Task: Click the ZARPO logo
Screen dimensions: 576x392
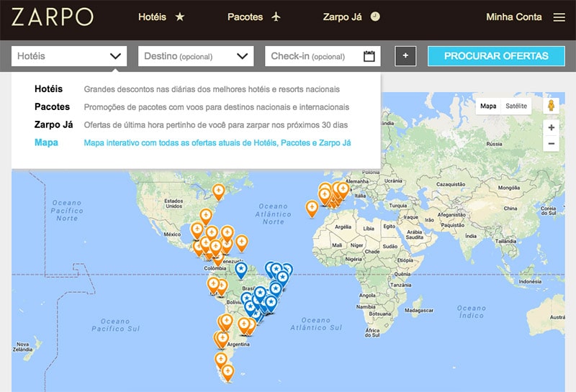Action: pyautogui.click(x=52, y=17)
